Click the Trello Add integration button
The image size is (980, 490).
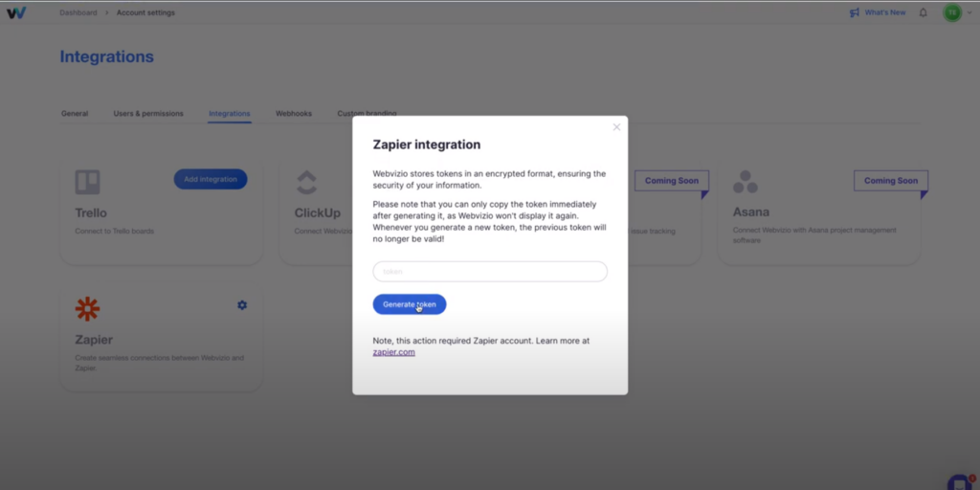click(x=211, y=179)
